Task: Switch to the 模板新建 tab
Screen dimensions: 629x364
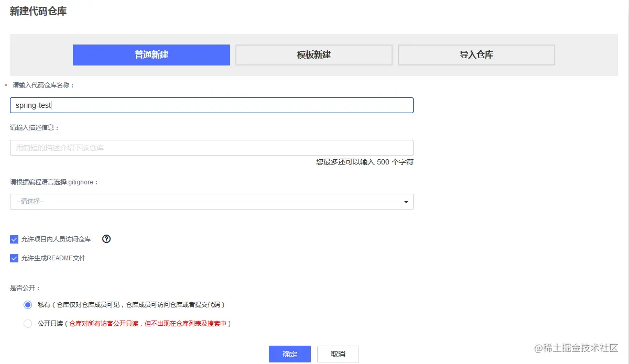Action: [313, 54]
